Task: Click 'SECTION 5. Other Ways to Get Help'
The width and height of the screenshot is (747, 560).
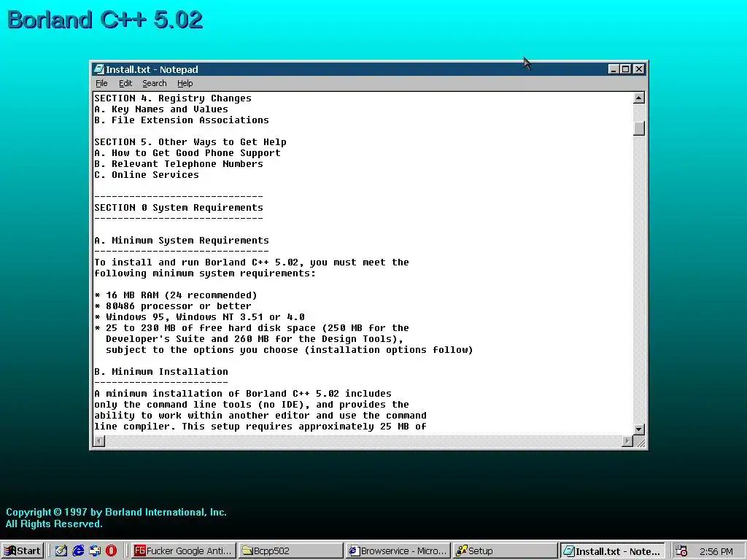Action: [x=190, y=142]
